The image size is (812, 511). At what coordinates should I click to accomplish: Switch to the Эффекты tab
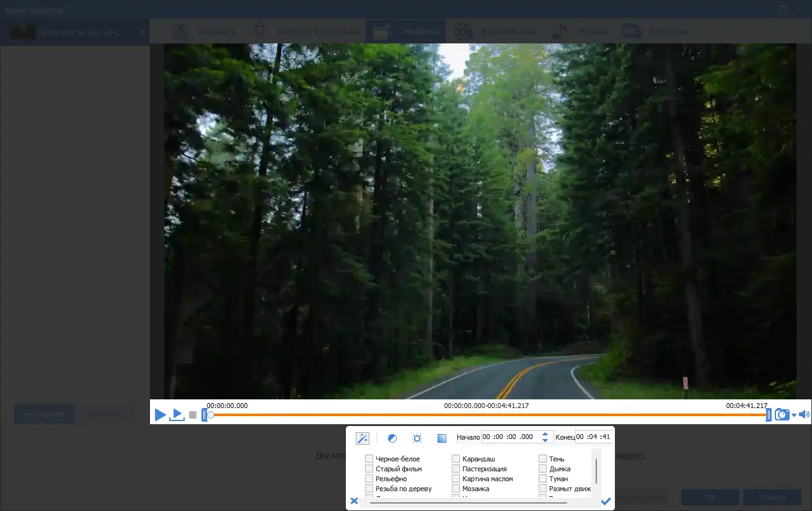pyautogui.click(x=407, y=31)
